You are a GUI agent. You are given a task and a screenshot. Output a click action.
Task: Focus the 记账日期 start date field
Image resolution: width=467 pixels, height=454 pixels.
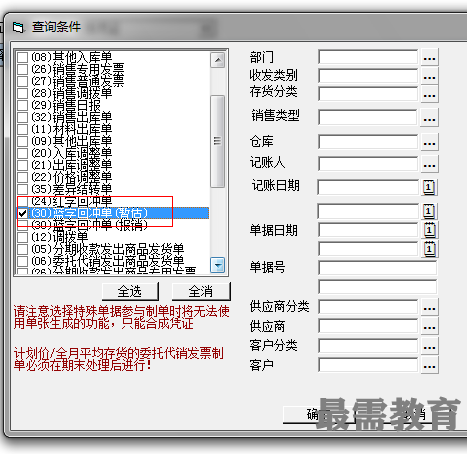click(368, 187)
